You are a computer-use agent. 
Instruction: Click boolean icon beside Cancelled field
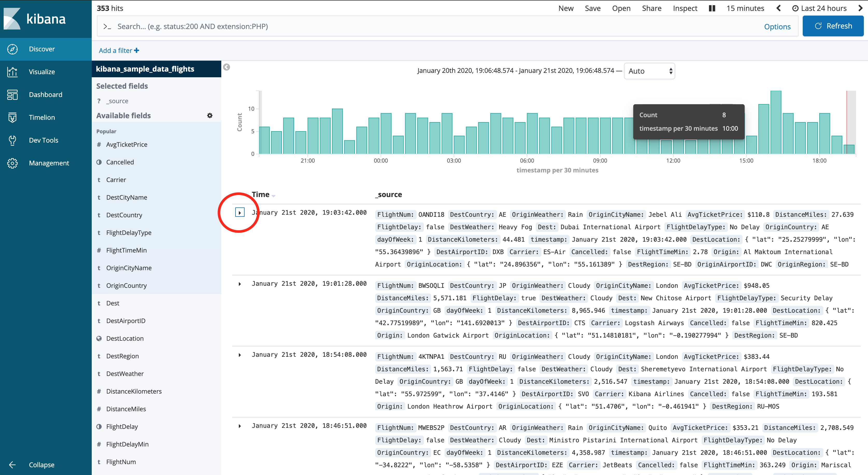tap(99, 162)
